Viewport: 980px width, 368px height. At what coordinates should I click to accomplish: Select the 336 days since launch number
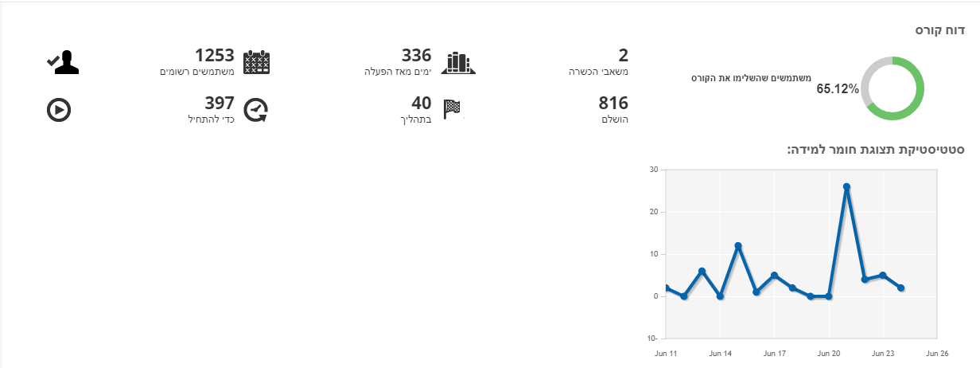[416, 55]
